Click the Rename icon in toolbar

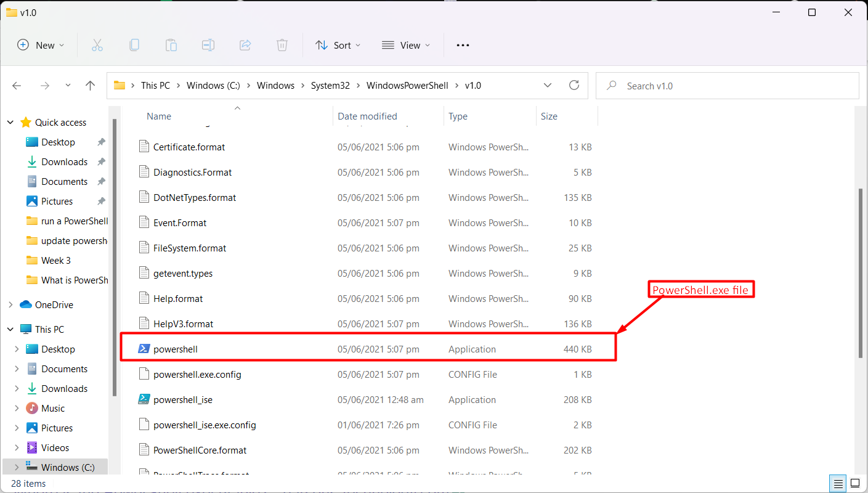coord(208,45)
